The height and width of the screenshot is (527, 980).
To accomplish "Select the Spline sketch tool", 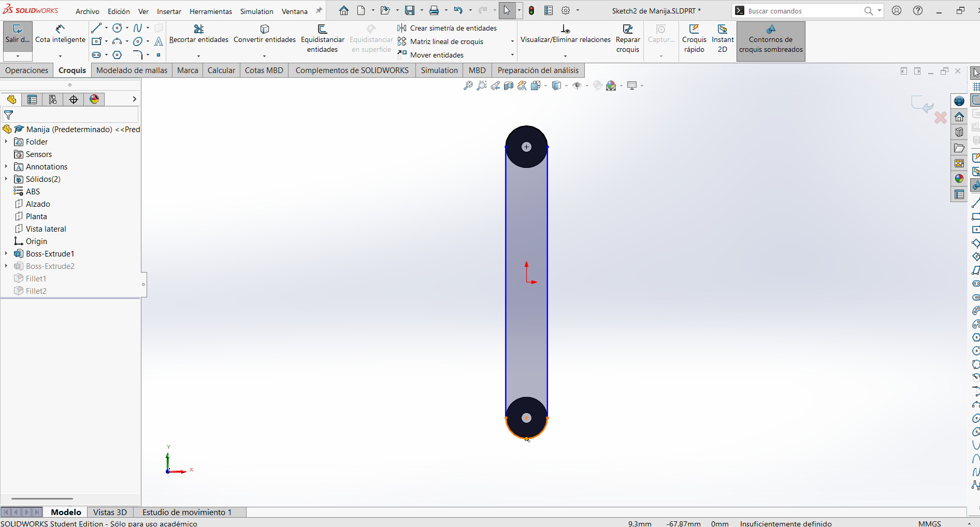I will click(138, 28).
